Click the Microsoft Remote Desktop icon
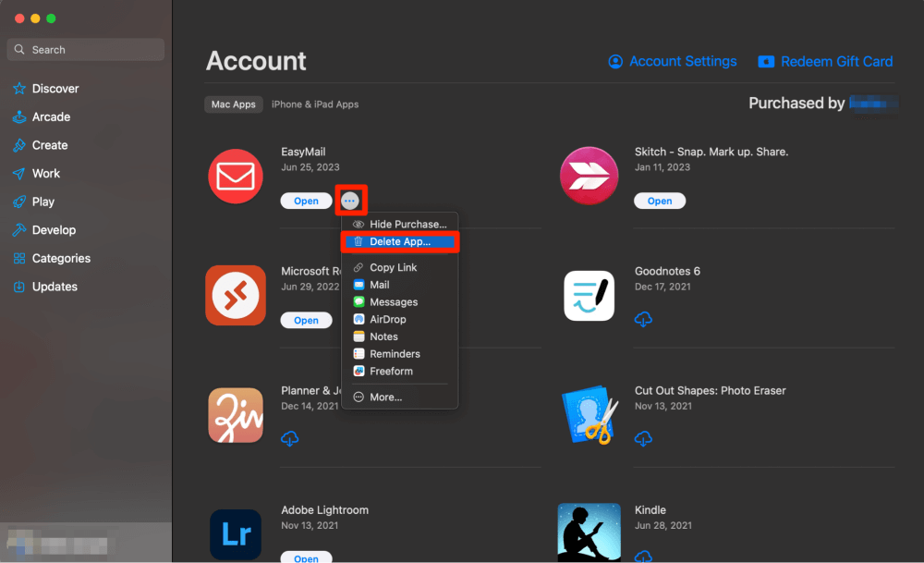Viewport: 924px width, 563px height. tap(236, 295)
